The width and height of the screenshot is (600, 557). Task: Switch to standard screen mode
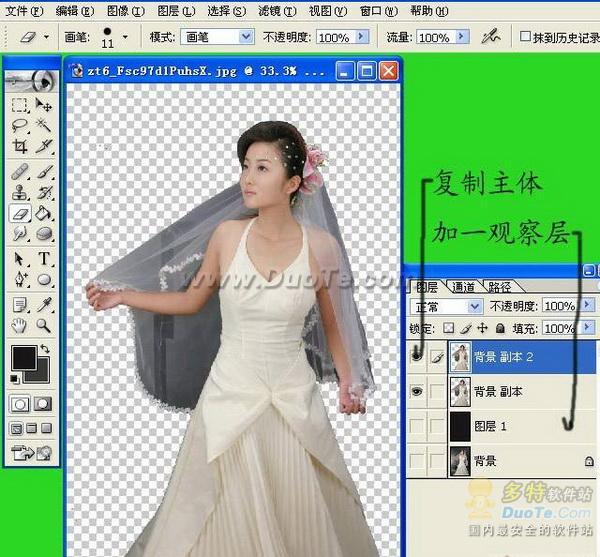coord(16,428)
